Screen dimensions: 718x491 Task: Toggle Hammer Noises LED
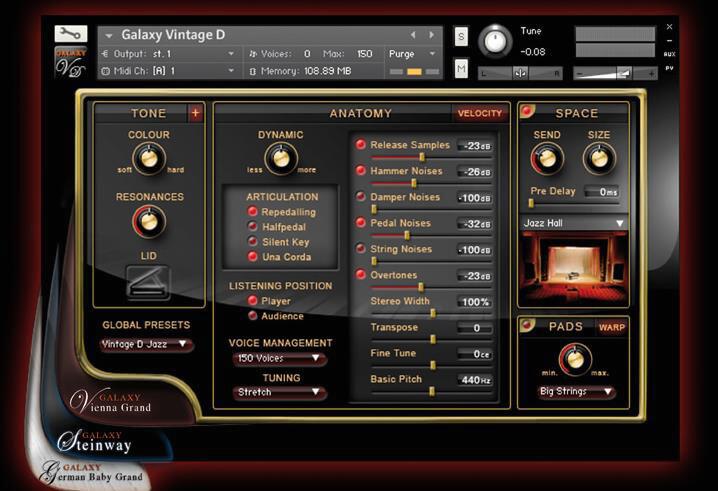[x=361, y=170]
